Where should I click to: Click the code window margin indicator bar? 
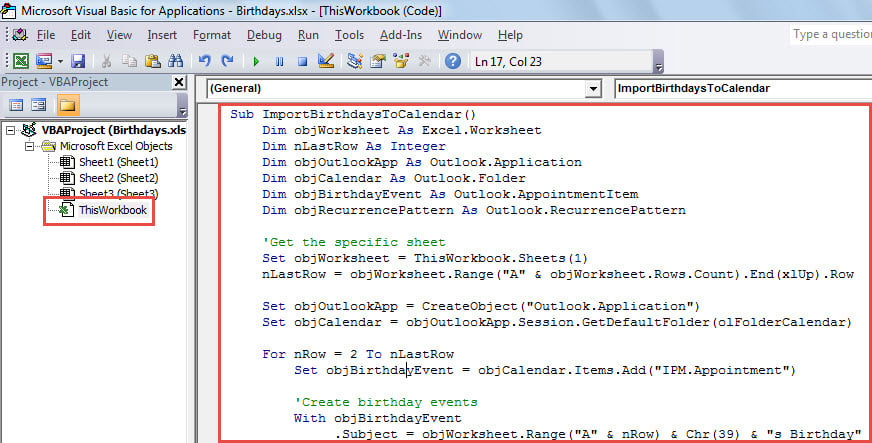coord(207,273)
